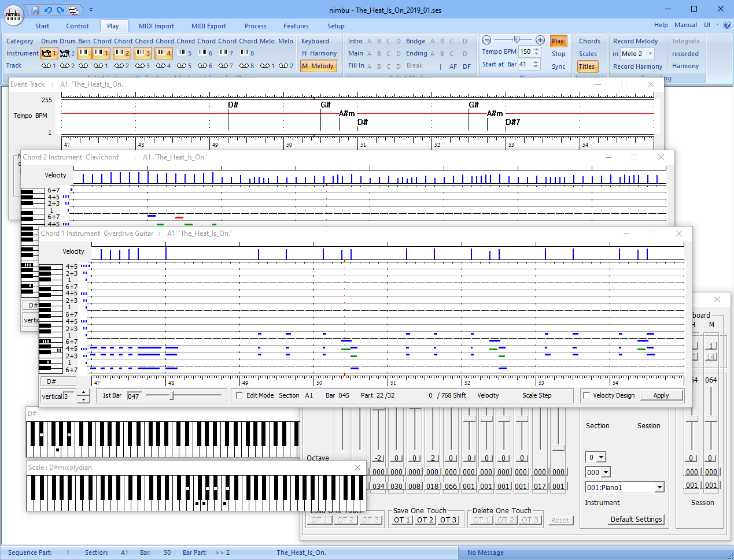The image size is (734, 560).
Task: Click Save One Touch OT 1 button
Action: coord(402,520)
